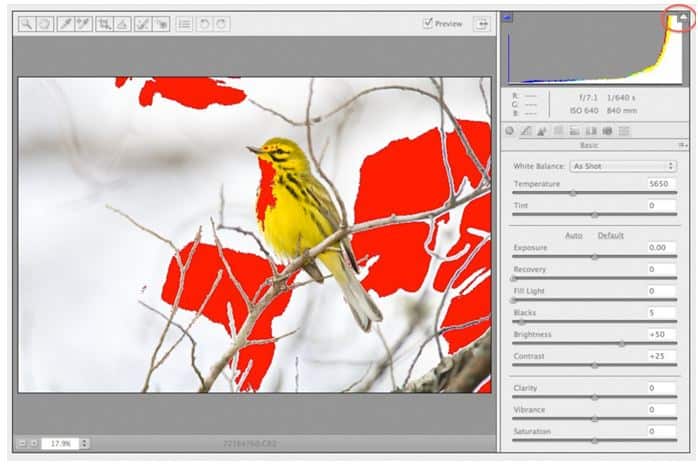Switch to the Detail tab

[x=542, y=131]
